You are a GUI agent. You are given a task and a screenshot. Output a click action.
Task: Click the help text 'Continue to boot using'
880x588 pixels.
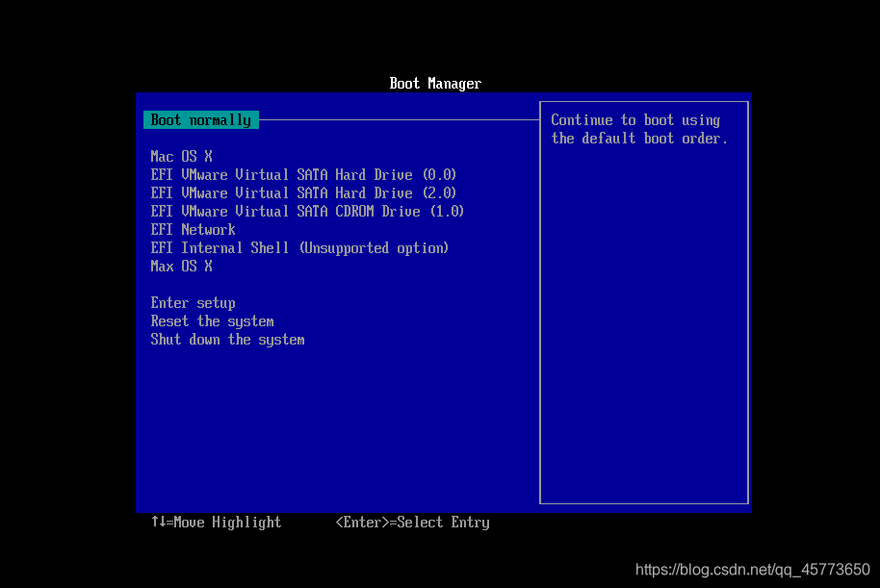coord(635,120)
